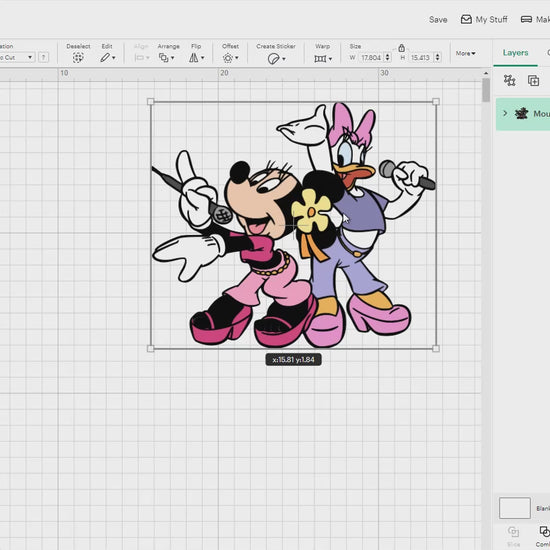Click the height field showing 15.413
550x550 pixels.
[420, 57]
